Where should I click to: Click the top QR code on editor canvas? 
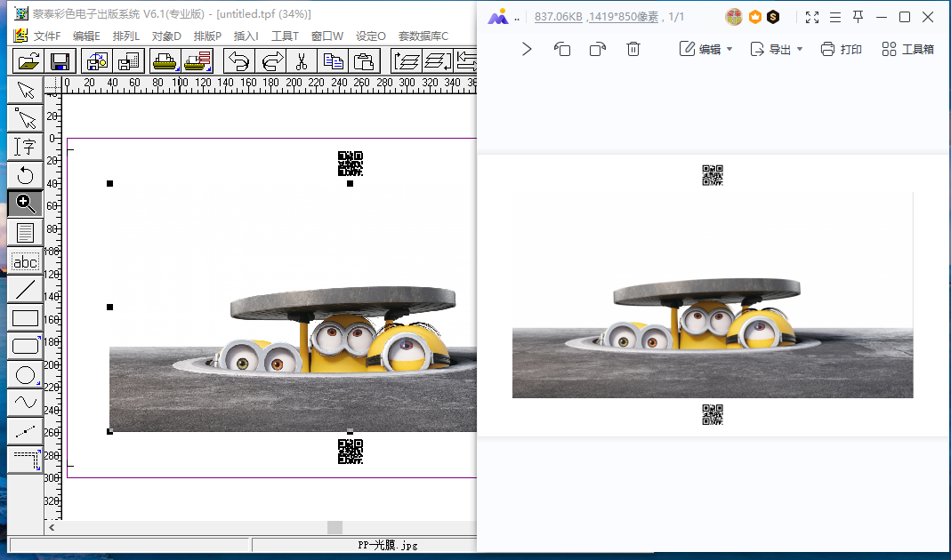(x=351, y=164)
